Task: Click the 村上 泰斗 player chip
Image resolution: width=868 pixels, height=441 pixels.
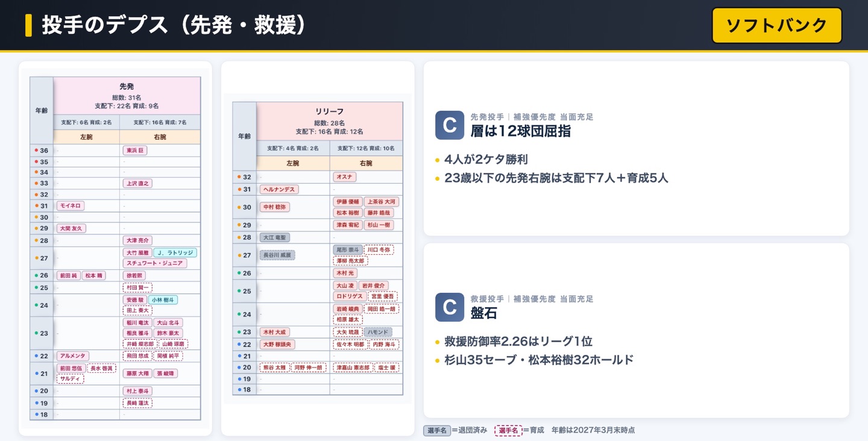Action: (137, 391)
